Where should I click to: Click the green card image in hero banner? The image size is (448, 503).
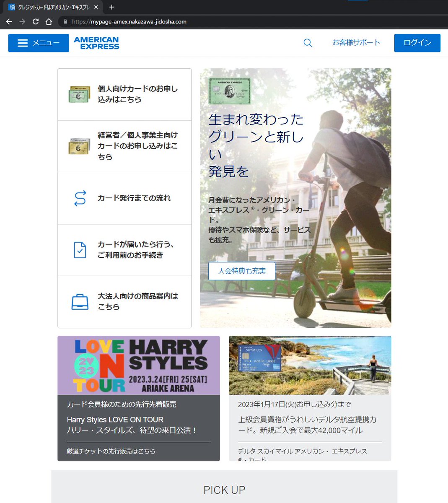230,91
